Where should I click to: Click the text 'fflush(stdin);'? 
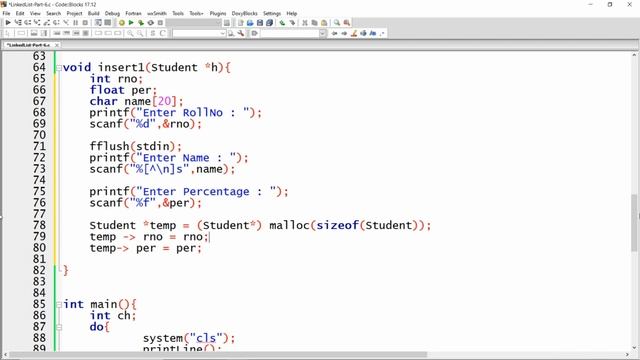click(136, 146)
